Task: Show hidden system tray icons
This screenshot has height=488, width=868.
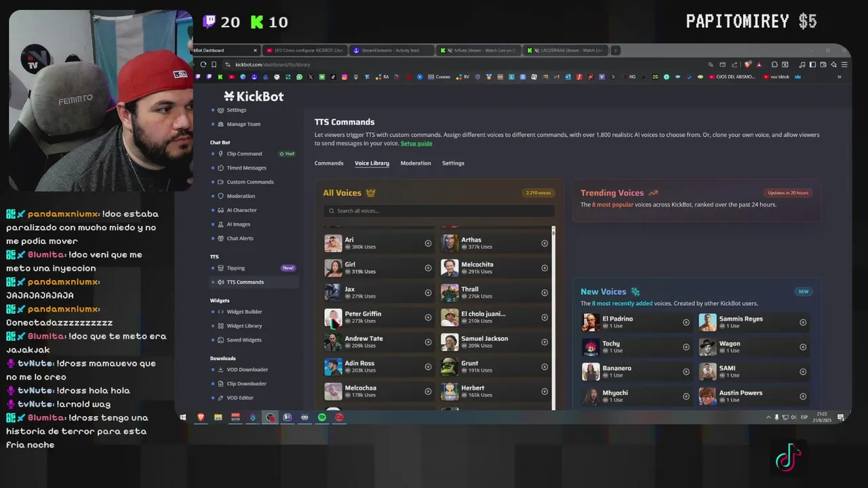Action: pyautogui.click(x=768, y=418)
